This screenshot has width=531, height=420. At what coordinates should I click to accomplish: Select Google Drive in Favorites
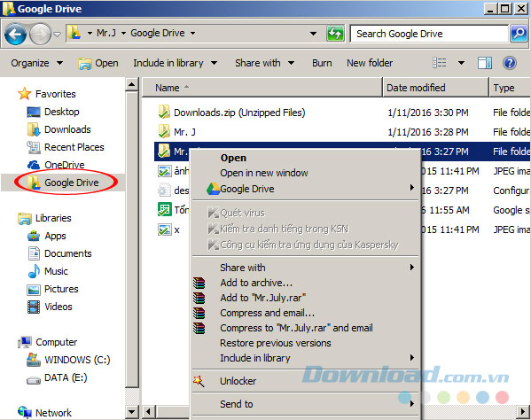click(63, 183)
